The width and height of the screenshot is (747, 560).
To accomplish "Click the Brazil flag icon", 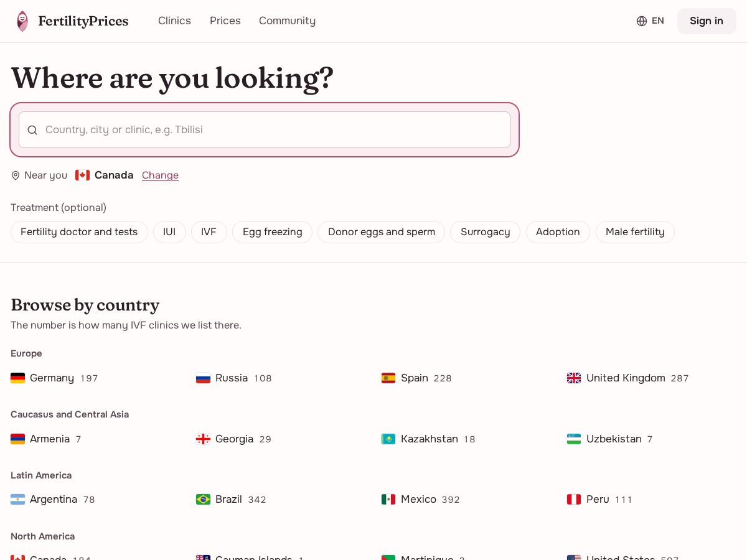I will pyautogui.click(x=204, y=500).
